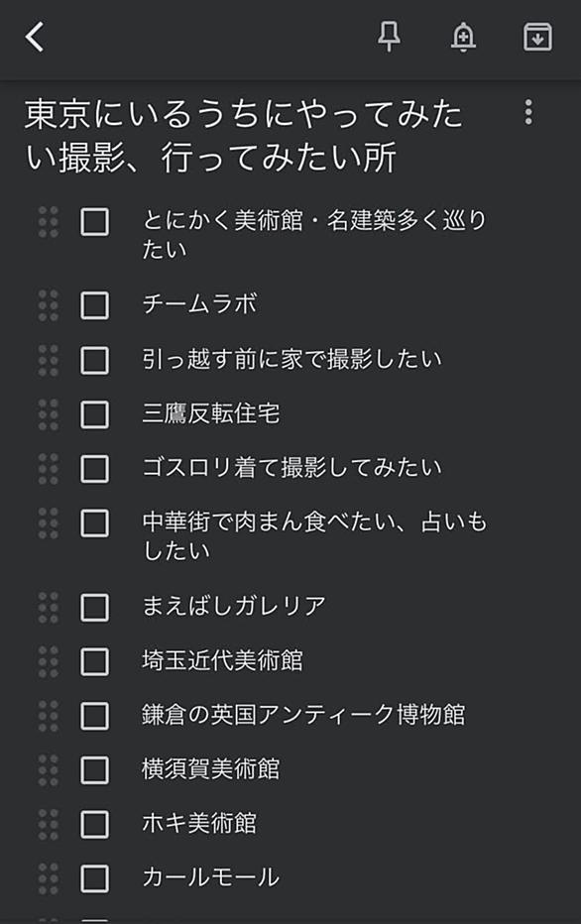
Task: Toggle the ゴスロリ着て撮影してみたい checkbox
Action: pos(94,469)
